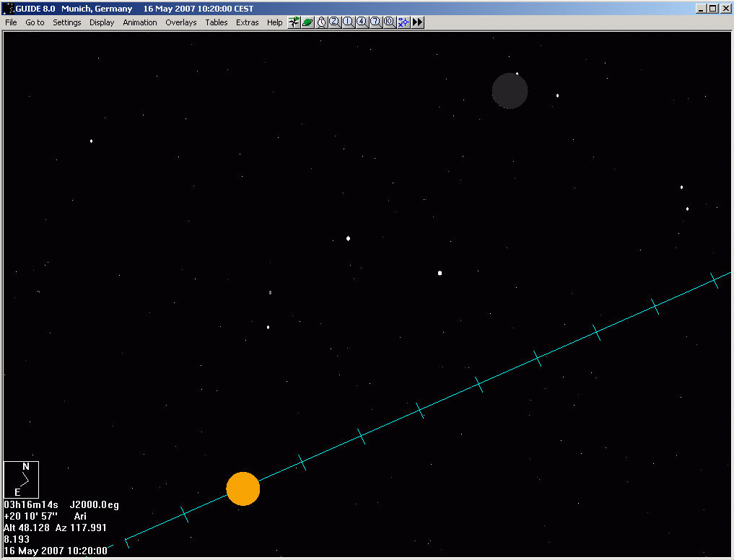Open the File menu
The width and height of the screenshot is (734, 560).
(11, 22)
